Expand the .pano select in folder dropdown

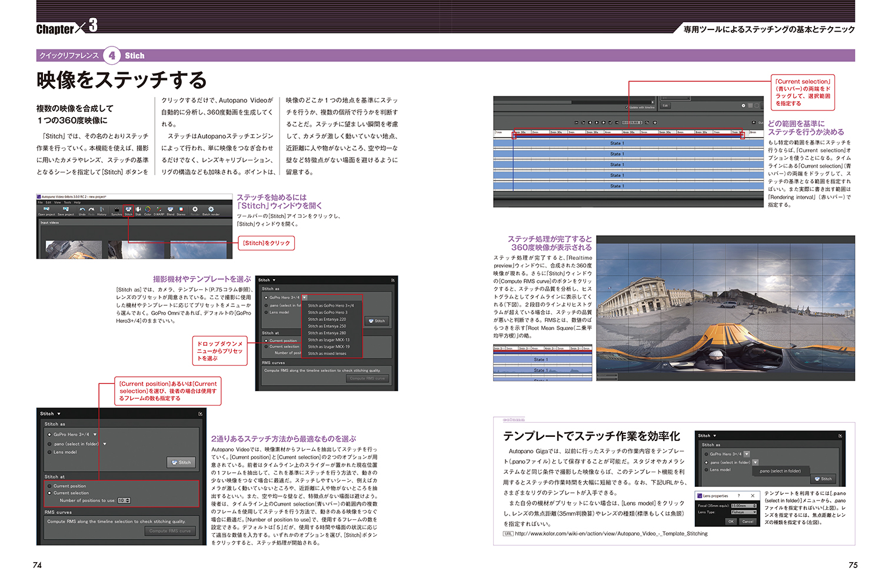pyautogui.click(x=105, y=444)
